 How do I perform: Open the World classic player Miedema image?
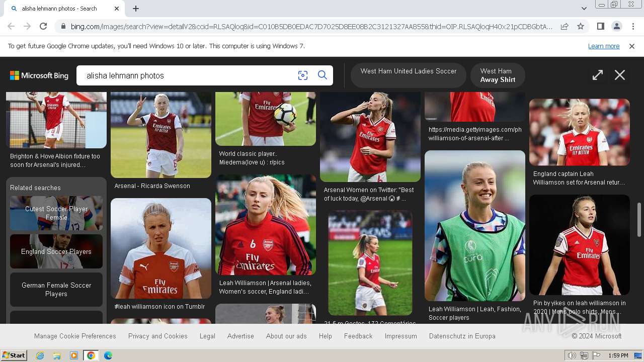[266, 119]
